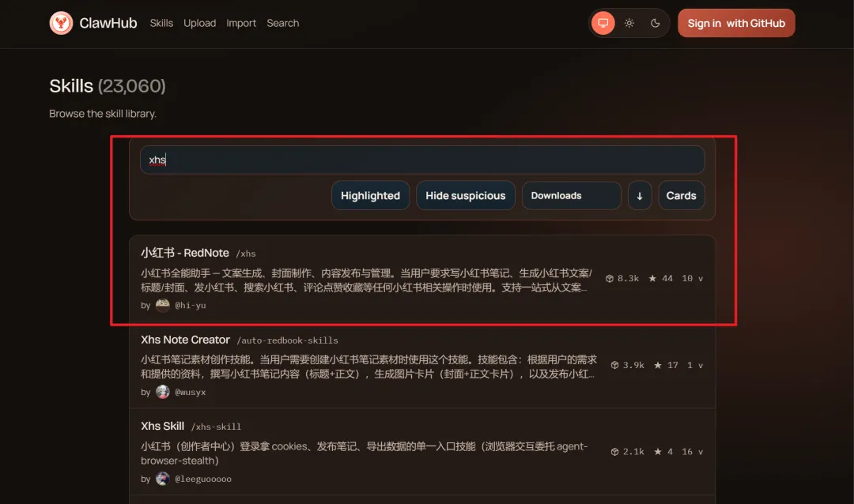
Task: Open the Search menu item
Action: (282, 23)
